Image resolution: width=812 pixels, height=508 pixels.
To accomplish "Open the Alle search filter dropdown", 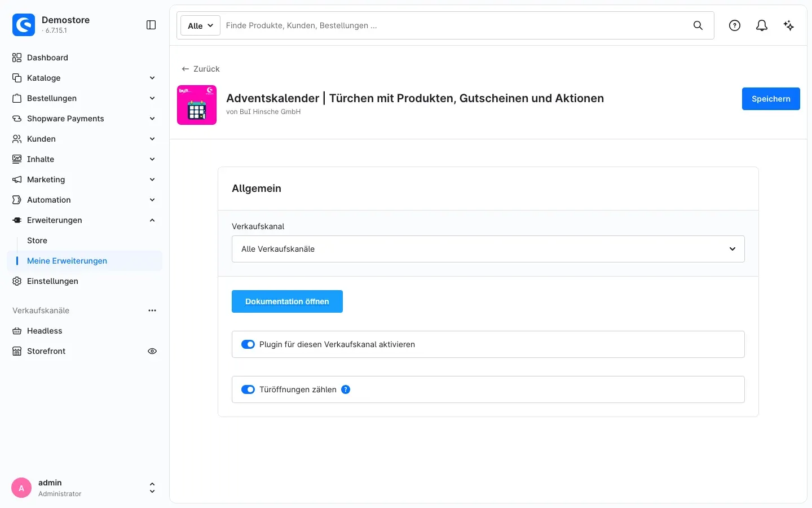I will [200, 25].
